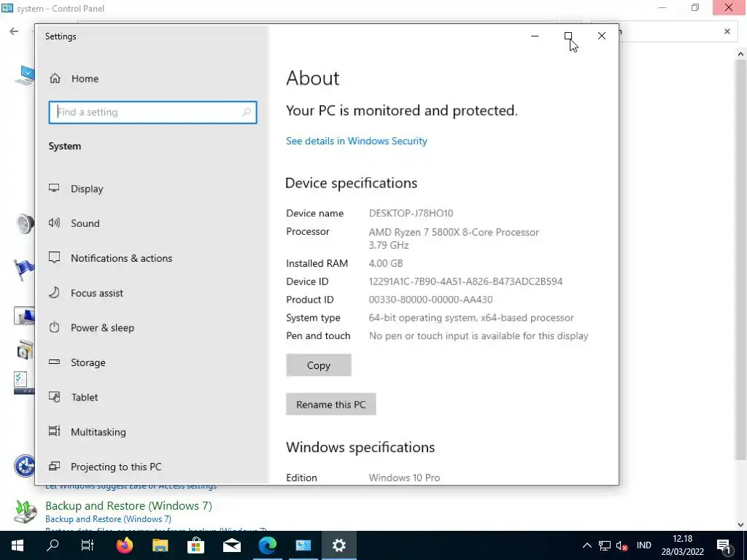Click the Backup and Restore icon in Control Panel
Viewport: 747px width, 560px height.
click(x=26, y=511)
